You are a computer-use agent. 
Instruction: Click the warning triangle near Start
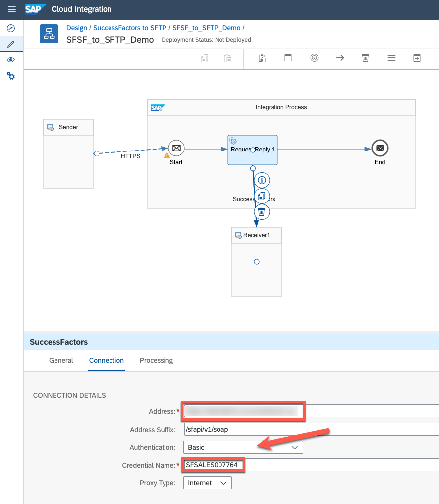(167, 156)
